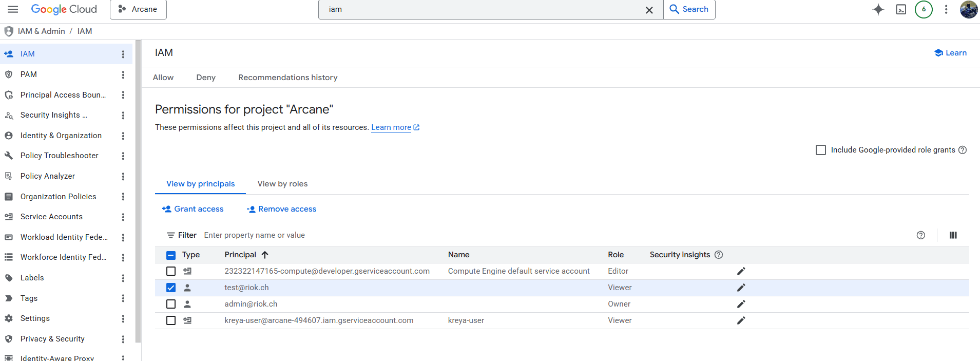Viewport: 980px width, 361px height.
Task: Activate Cloud Shell terminal icon
Action: point(901,9)
